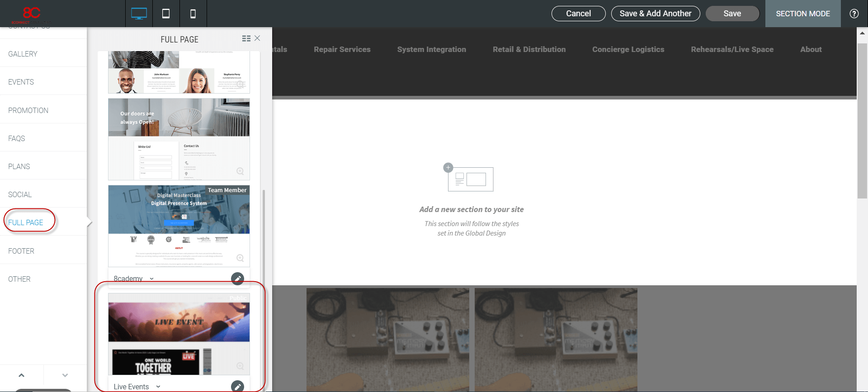This screenshot has height=392, width=868.
Task: Click the second guitar pedal image
Action: [556, 340]
